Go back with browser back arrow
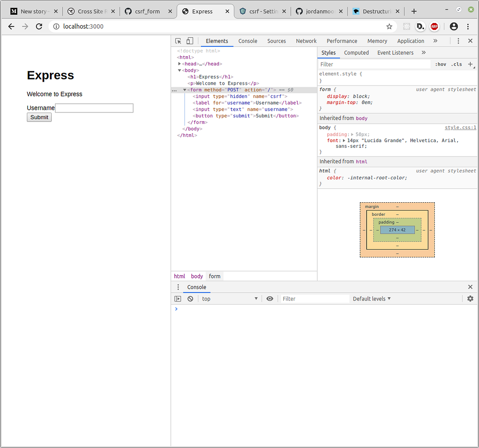Image resolution: width=479 pixels, height=448 pixels. click(x=11, y=26)
